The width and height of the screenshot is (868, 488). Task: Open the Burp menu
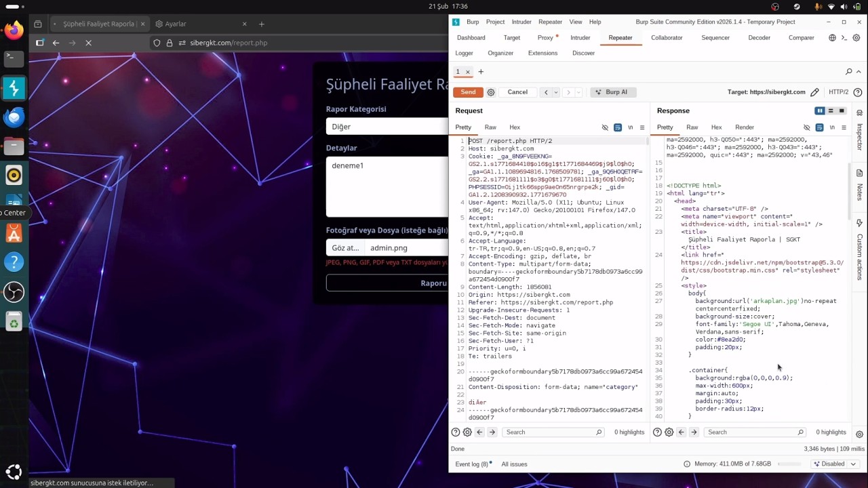[x=473, y=22]
